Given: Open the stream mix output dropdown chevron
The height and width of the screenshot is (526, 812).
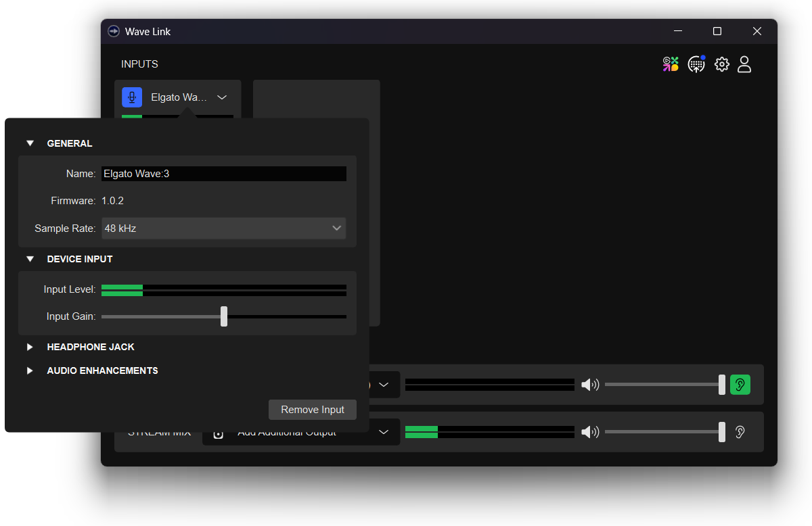Looking at the screenshot, I should pyautogui.click(x=384, y=432).
